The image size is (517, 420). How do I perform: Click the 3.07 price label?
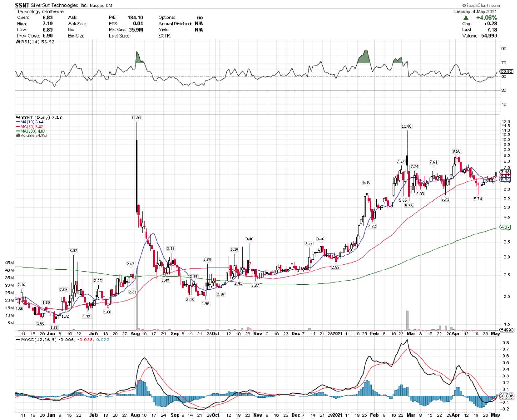point(73,251)
